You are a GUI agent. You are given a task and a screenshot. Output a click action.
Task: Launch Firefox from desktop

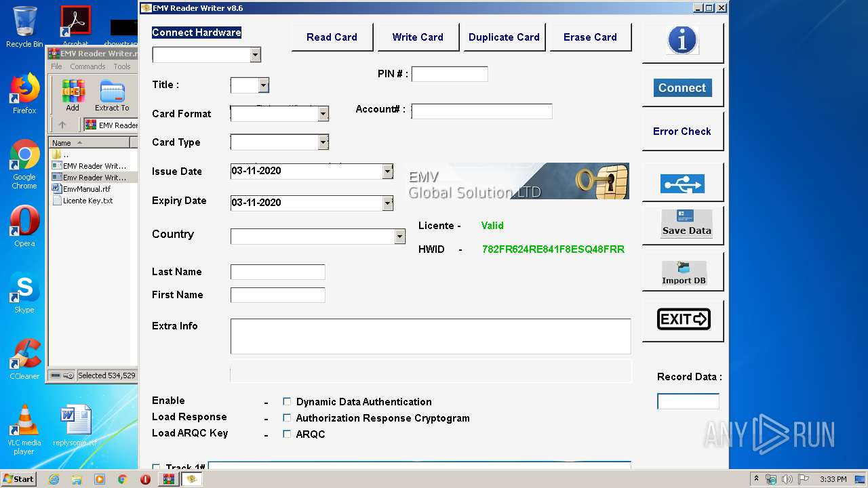tap(24, 94)
